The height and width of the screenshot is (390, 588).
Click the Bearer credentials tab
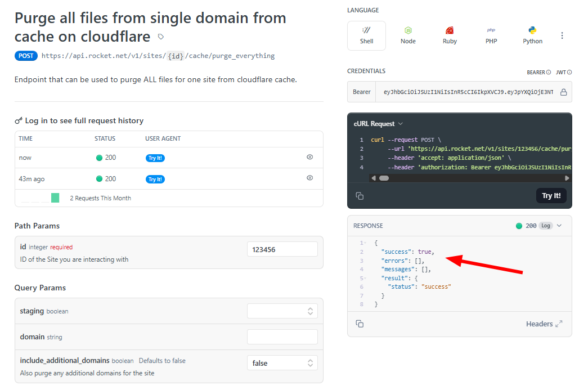361,91
